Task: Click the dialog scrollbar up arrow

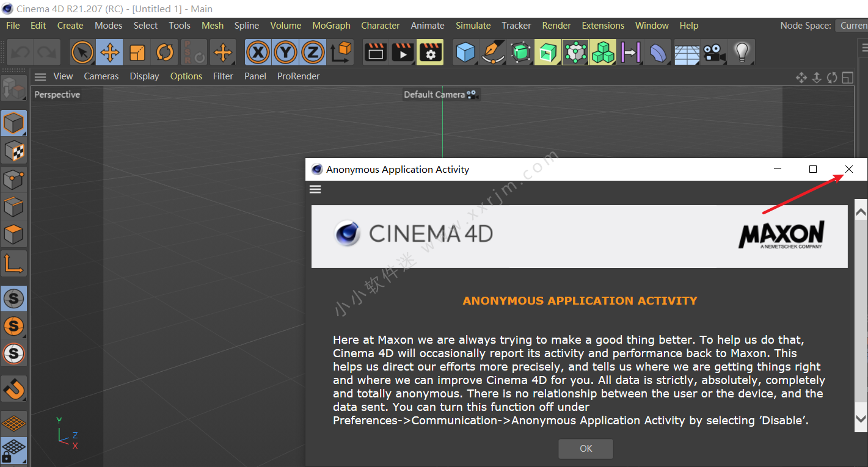Action: (861, 212)
